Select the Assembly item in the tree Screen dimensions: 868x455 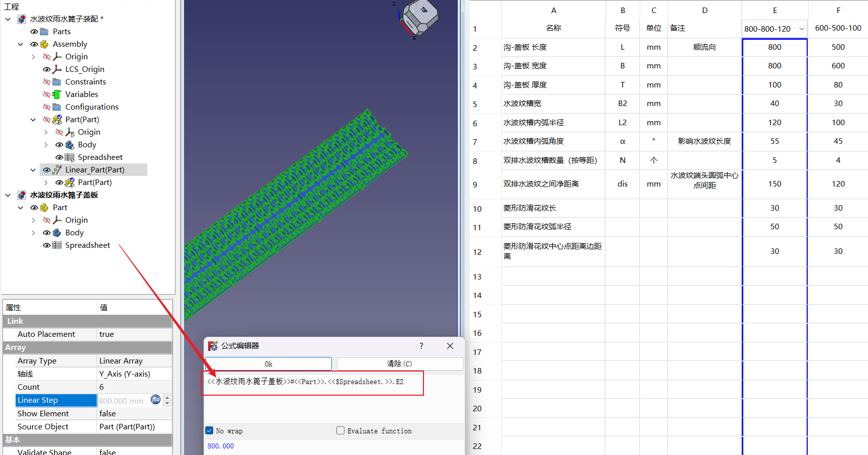(x=70, y=44)
